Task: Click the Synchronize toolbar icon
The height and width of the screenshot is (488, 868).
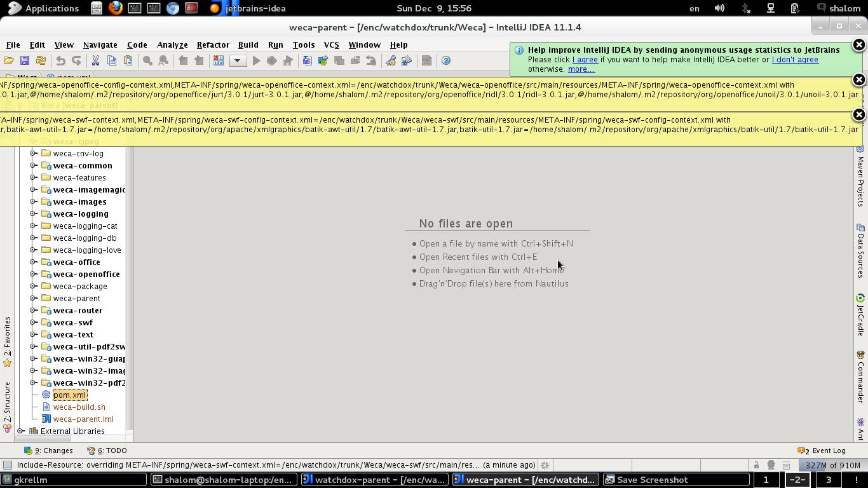Action: click(41, 60)
